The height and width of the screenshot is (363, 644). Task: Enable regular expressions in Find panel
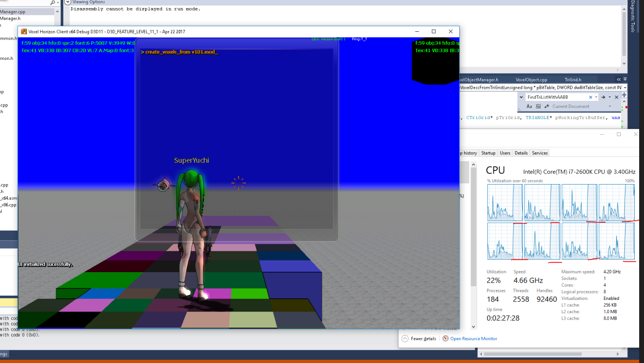coord(547,107)
